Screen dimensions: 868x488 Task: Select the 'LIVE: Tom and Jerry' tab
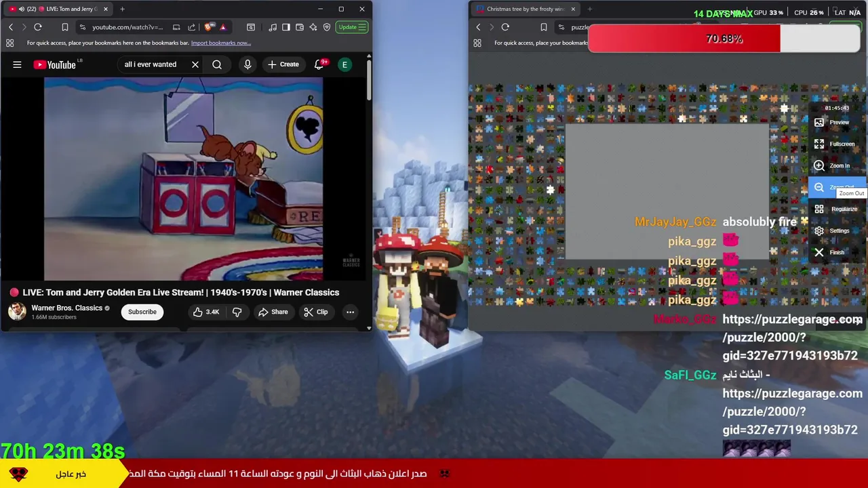[x=58, y=9]
